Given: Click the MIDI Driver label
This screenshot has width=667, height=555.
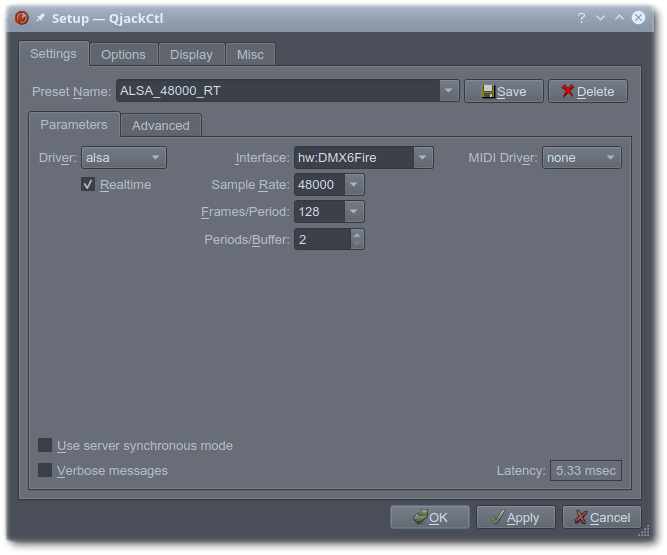Looking at the screenshot, I should (x=503, y=158).
